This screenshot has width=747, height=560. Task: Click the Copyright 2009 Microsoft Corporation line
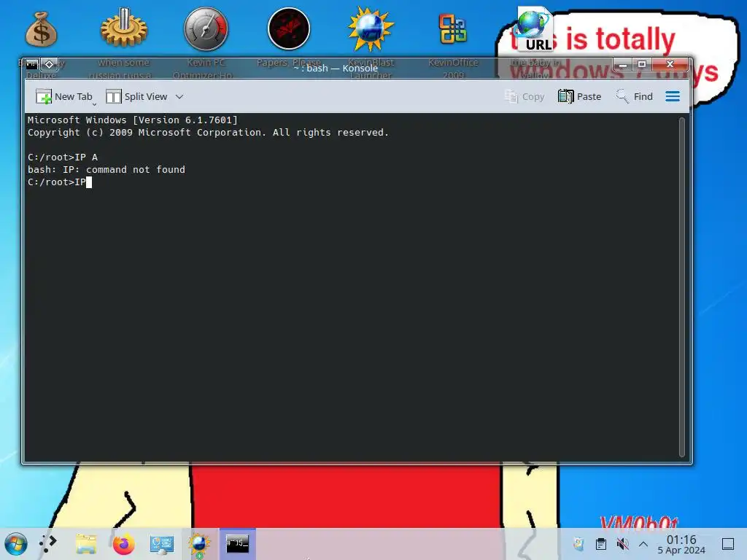208,133
